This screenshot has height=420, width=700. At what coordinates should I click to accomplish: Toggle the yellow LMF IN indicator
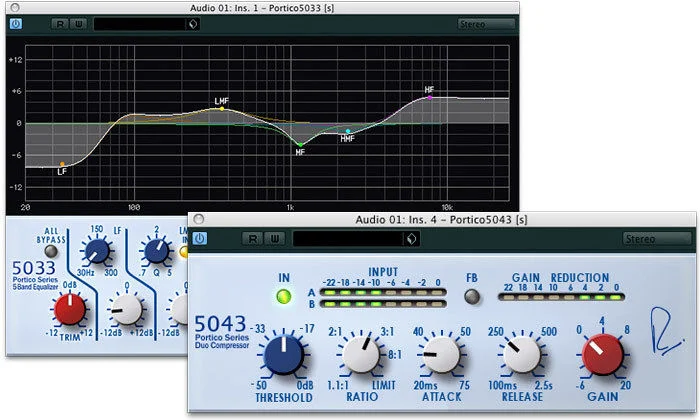pyautogui.click(x=184, y=252)
